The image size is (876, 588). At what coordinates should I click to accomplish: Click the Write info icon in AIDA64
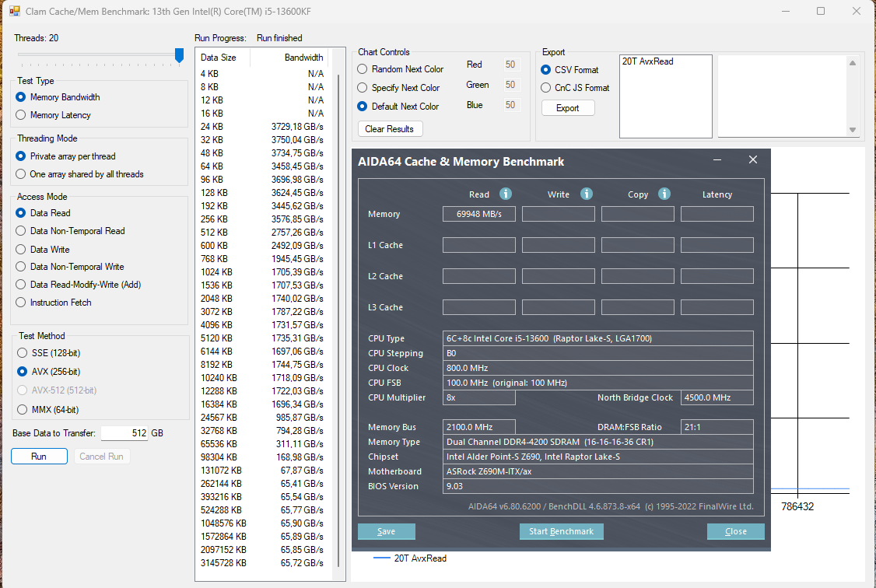pyautogui.click(x=586, y=194)
